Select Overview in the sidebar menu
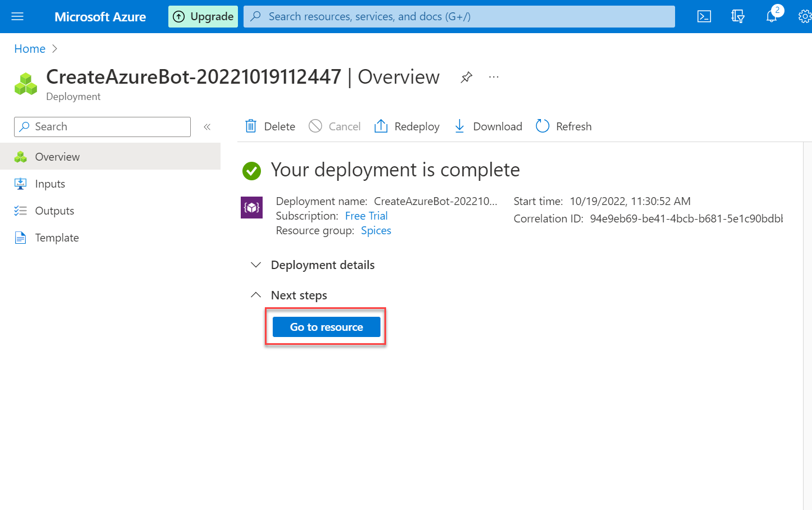Viewport: 812px width, 510px height. pos(110,157)
